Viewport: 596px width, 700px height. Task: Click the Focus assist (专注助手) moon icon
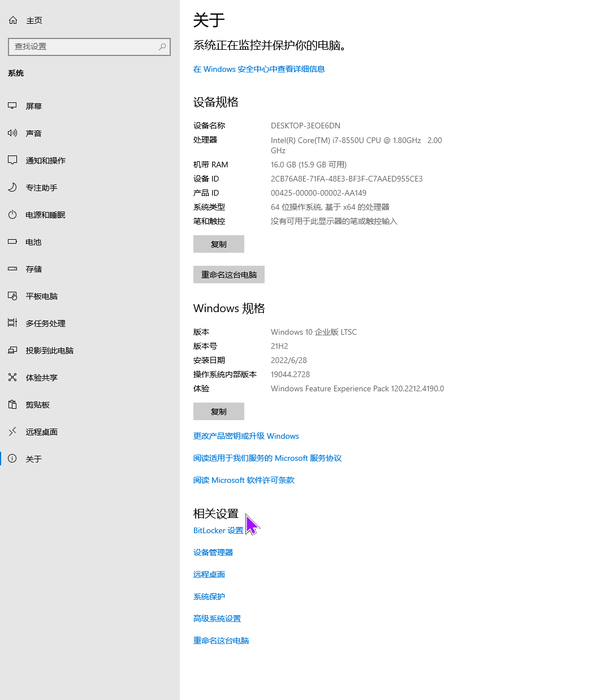tap(12, 187)
